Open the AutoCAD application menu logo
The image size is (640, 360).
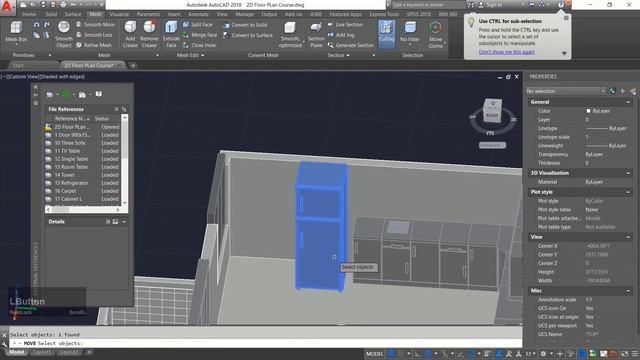click(7, 7)
